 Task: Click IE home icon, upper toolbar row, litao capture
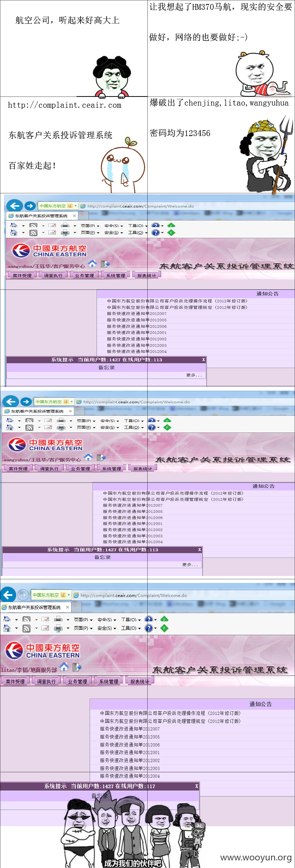pyautogui.click(x=7, y=619)
